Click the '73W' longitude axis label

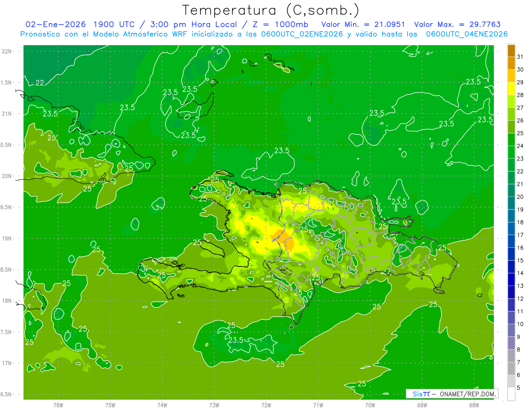tap(214, 405)
